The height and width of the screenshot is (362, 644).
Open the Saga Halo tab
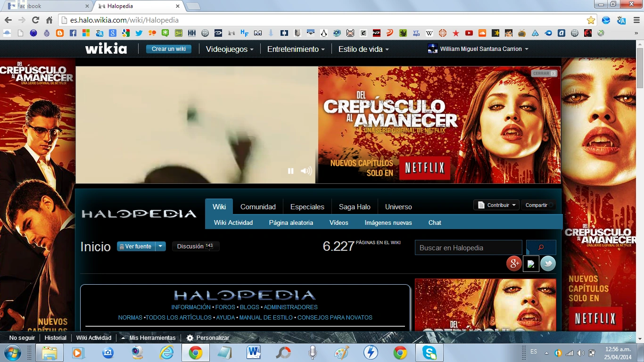(x=355, y=206)
